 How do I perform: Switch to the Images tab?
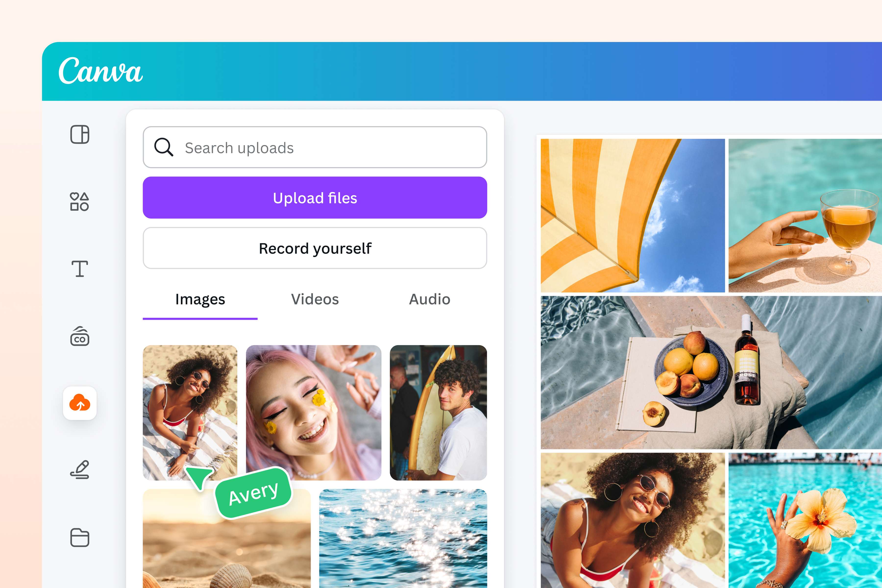coord(200,300)
